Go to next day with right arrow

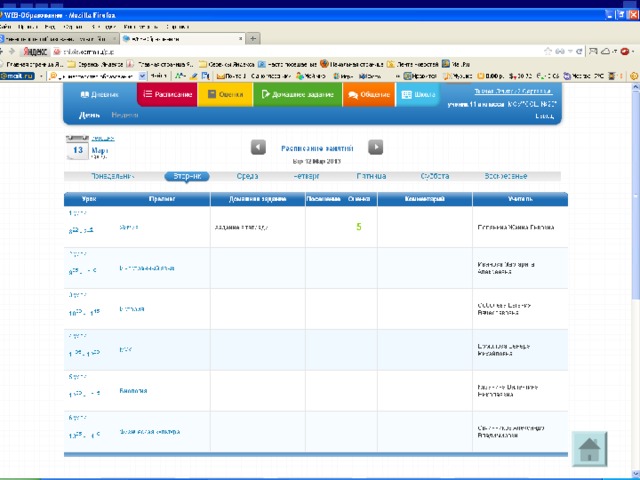(x=375, y=147)
